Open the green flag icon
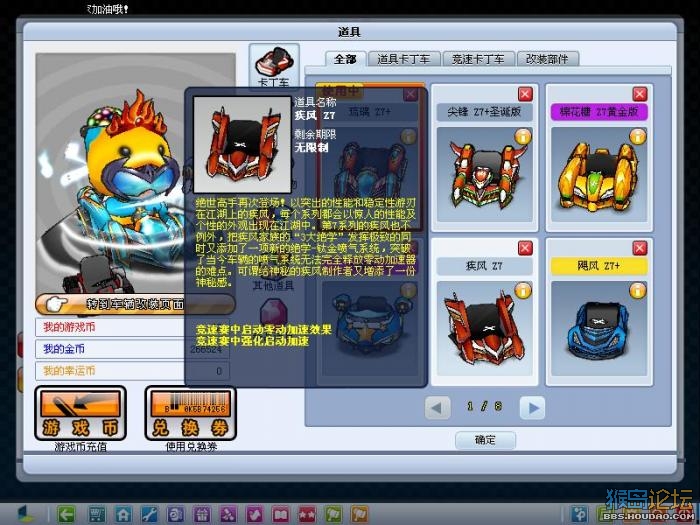Viewport: 700px width, 525px height. pyautogui.click(x=333, y=515)
